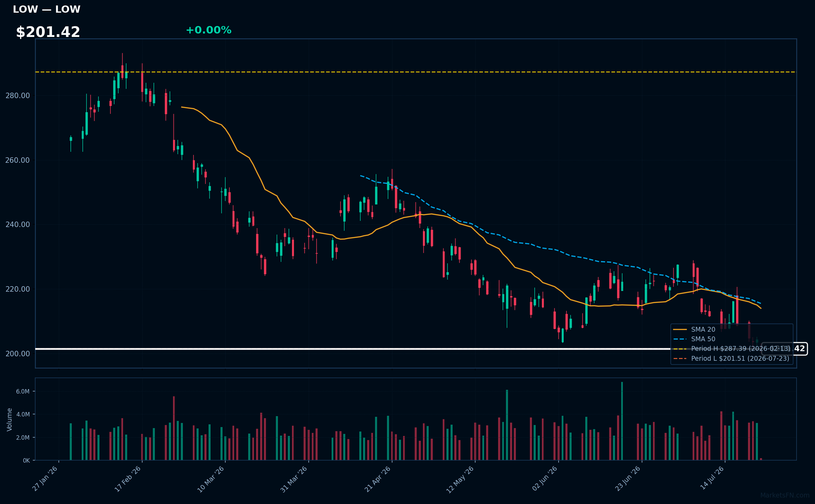Click the vertical Volume axis title
Image resolution: width=815 pixels, height=504 pixels.
click(x=10, y=419)
